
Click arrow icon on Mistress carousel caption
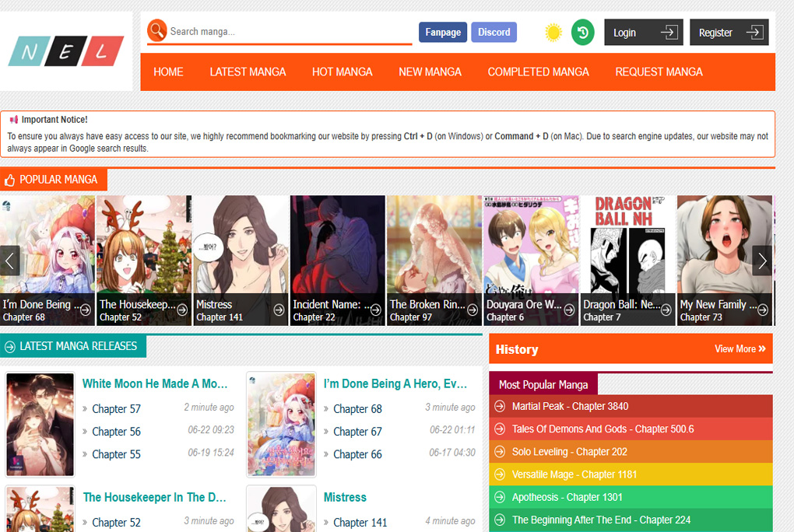(279, 310)
